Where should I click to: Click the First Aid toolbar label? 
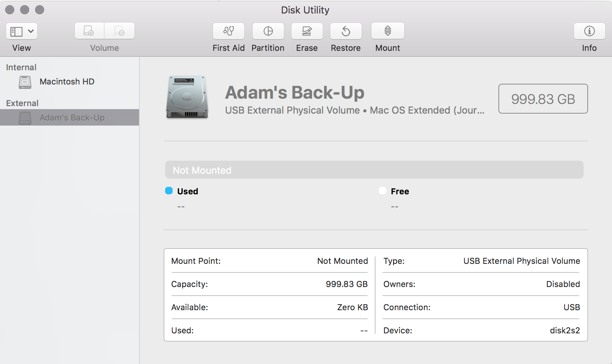tap(229, 48)
